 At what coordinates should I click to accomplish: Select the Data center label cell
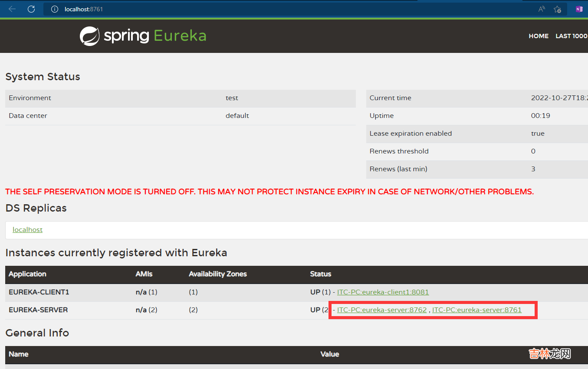tap(28, 116)
